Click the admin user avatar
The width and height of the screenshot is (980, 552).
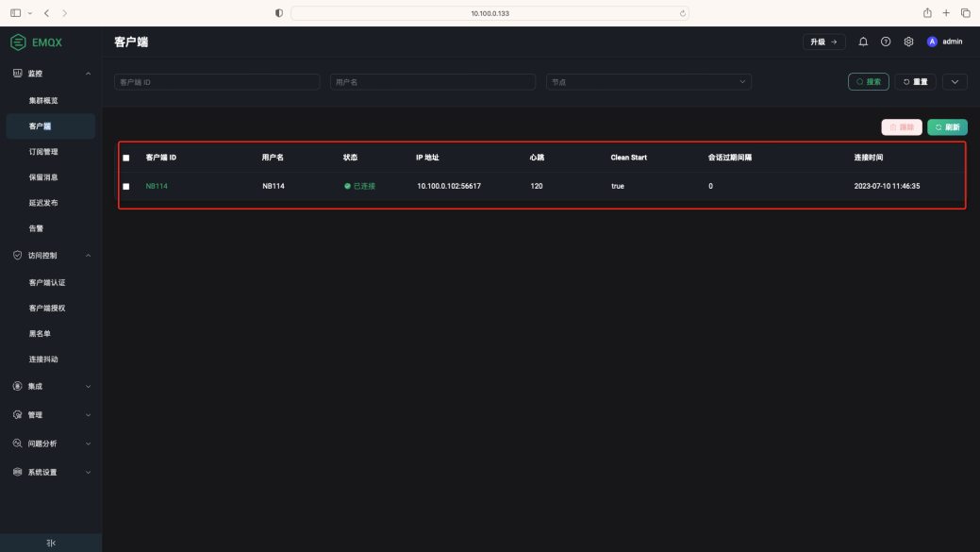[x=932, y=42]
